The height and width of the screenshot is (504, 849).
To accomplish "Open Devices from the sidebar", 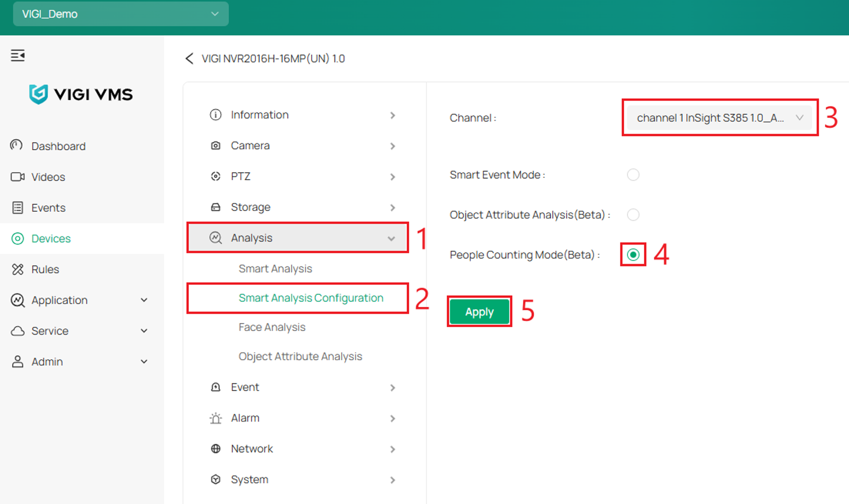I will [82, 238].
